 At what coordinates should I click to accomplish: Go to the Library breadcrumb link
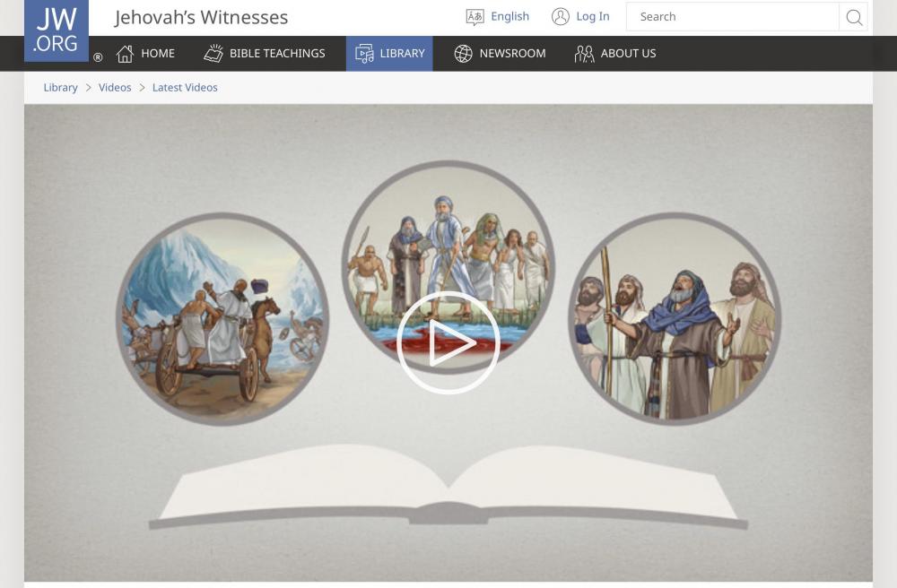pos(61,88)
